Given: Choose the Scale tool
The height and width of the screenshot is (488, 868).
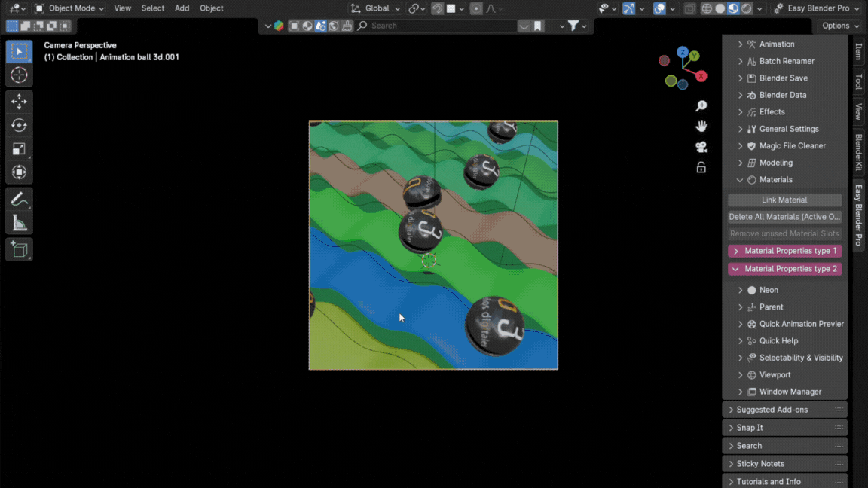Looking at the screenshot, I should [19, 149].
